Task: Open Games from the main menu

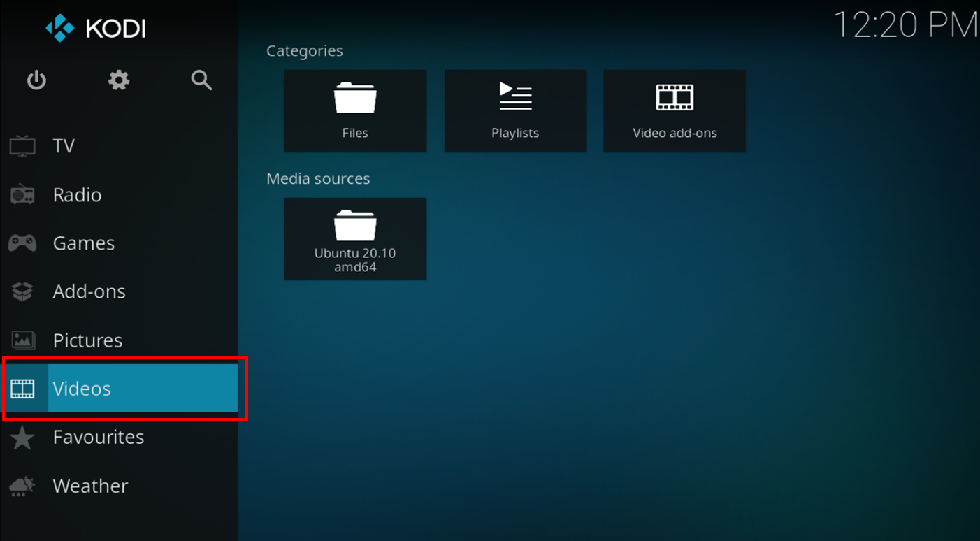Action: click(119, 243)
